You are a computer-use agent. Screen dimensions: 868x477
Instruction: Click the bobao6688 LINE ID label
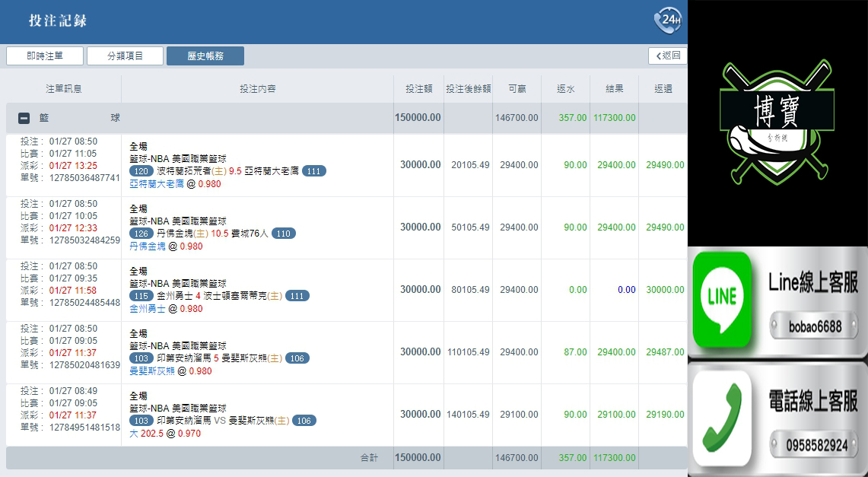[815, 326]
